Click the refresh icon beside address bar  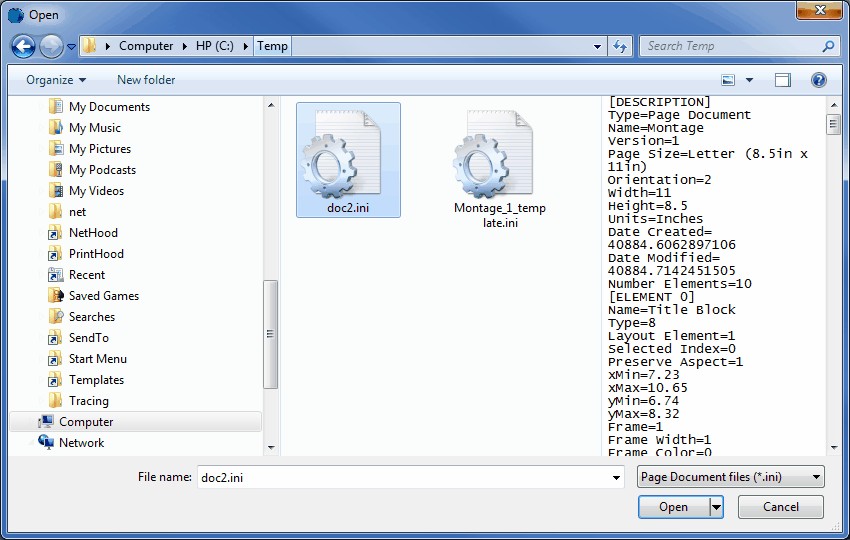(620, 46)
